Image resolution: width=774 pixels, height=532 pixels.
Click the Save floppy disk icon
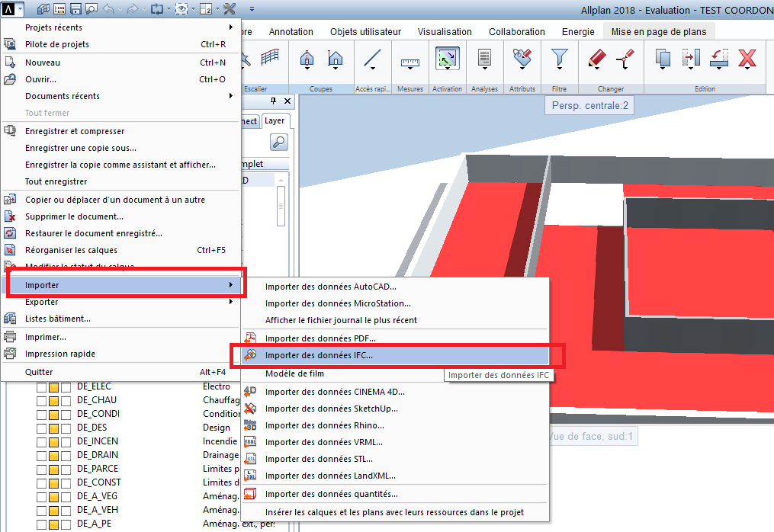(75, 8)
